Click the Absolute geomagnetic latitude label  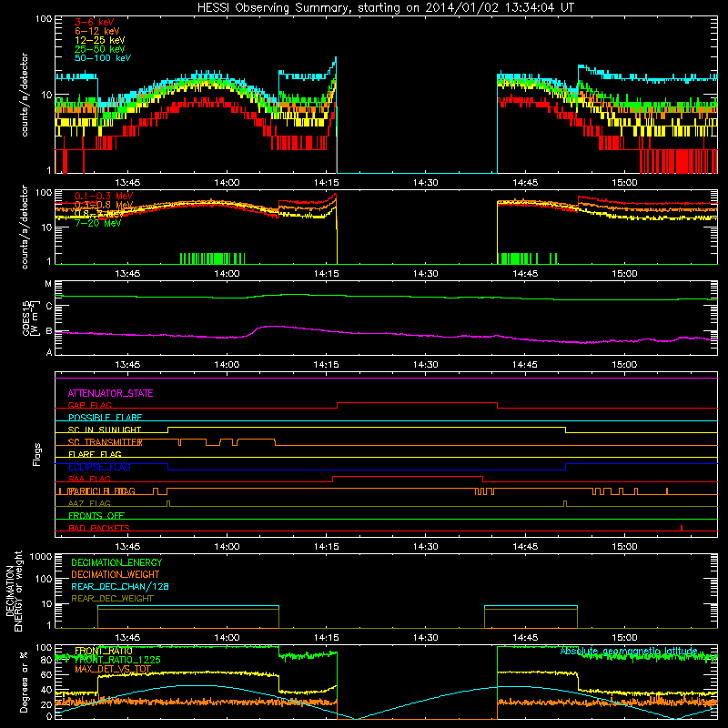pyautogui.click(x=629, y=651)
